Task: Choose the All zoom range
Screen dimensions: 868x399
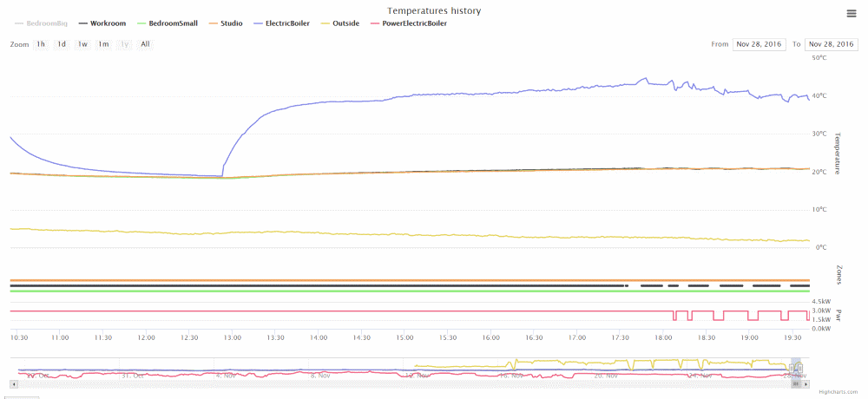Action: [145, 43]
